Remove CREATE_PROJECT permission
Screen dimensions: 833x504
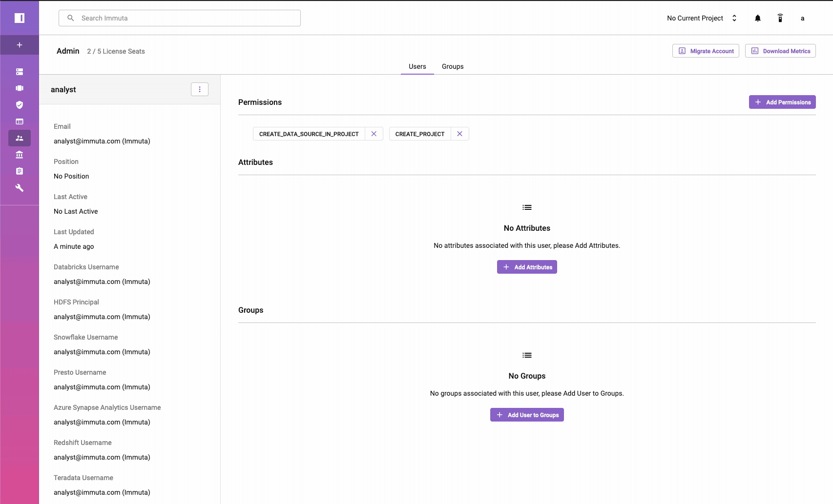(460, 134)
